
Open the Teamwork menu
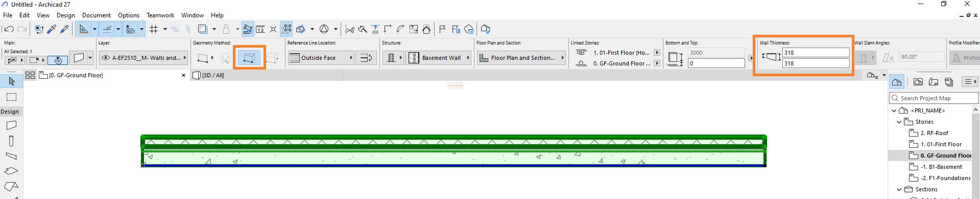[160, 15]
